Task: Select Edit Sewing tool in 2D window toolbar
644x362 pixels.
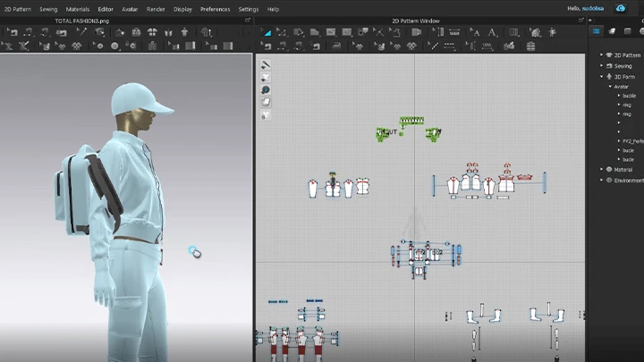Action: tap(267, 46)
